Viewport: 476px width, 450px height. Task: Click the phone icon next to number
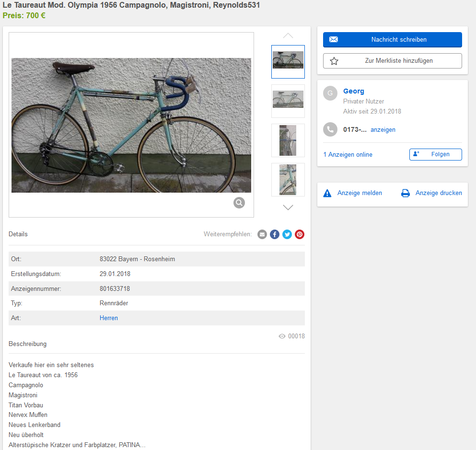[x=330, y=129]
